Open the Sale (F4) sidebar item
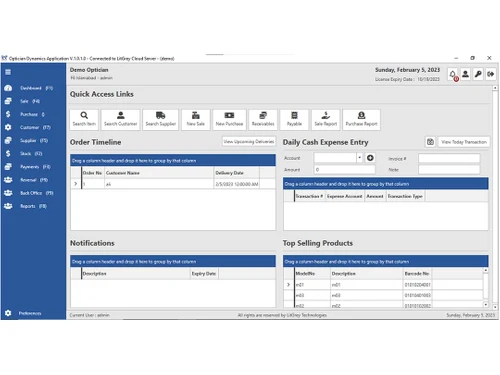 point(33,101)
